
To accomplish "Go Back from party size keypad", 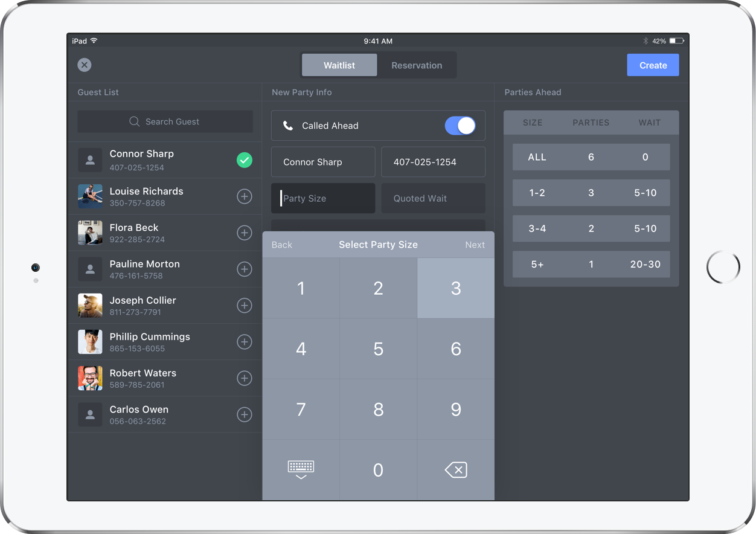I will pyautogui.click(x=282, y=245).
